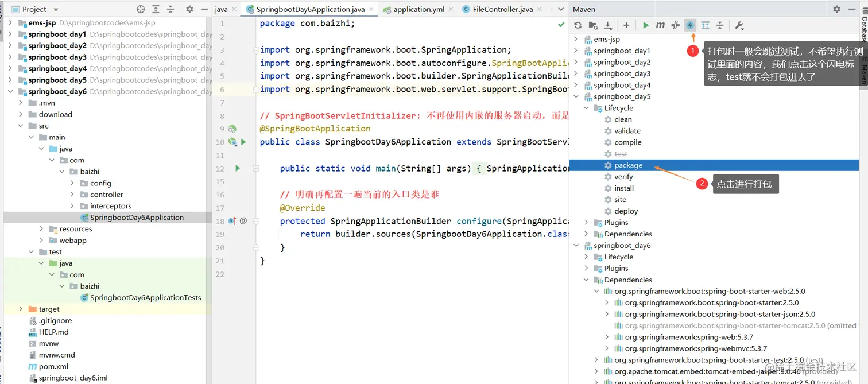Open Maven panel gear options

837,9
